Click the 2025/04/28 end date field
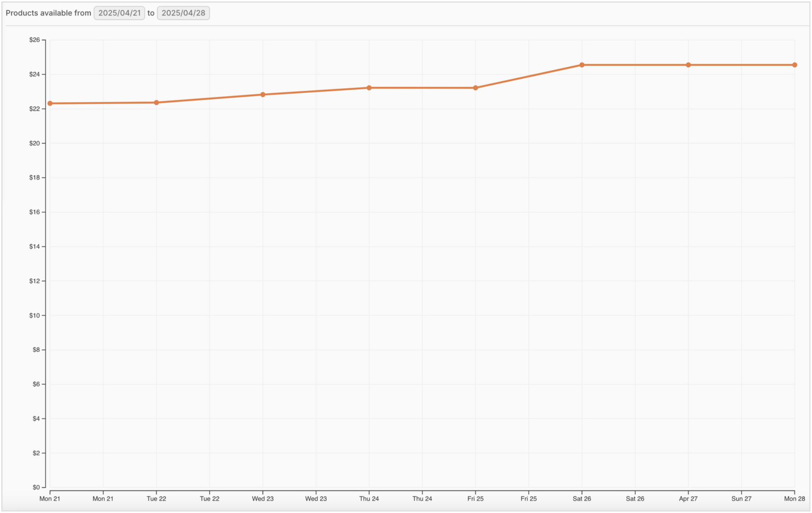Screen dimensions: 812x513 point(183,13)
